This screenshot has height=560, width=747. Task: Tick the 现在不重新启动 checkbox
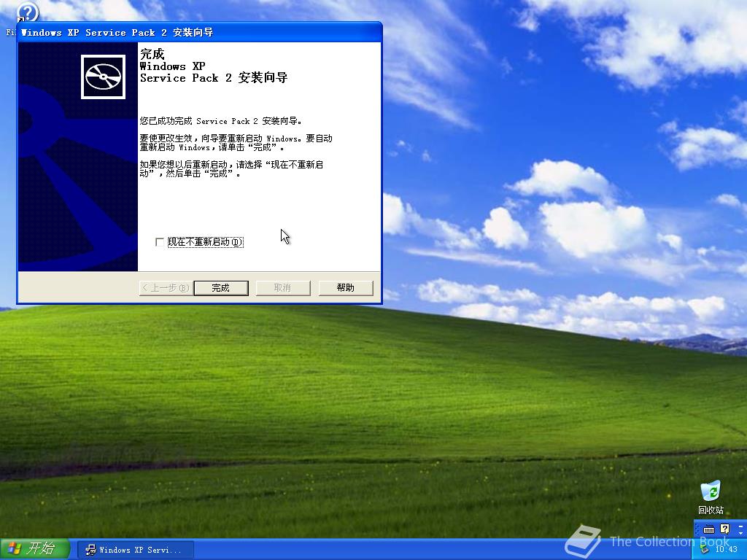[x=160, y=242]
